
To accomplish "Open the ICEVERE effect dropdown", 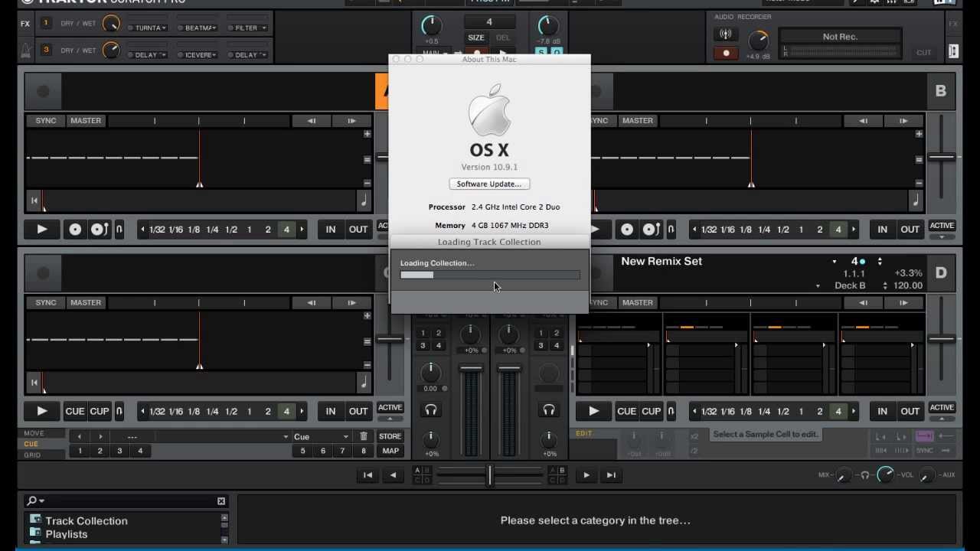I will (x=214, y=55).
